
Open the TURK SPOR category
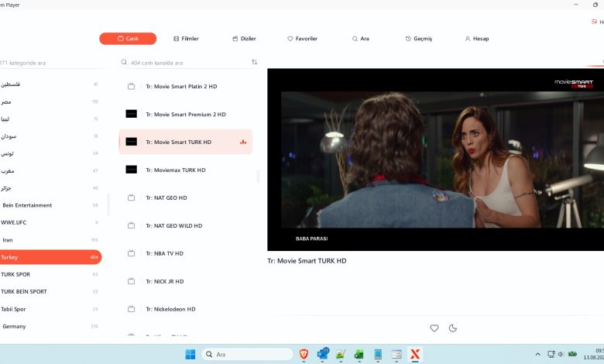point(50,274)
